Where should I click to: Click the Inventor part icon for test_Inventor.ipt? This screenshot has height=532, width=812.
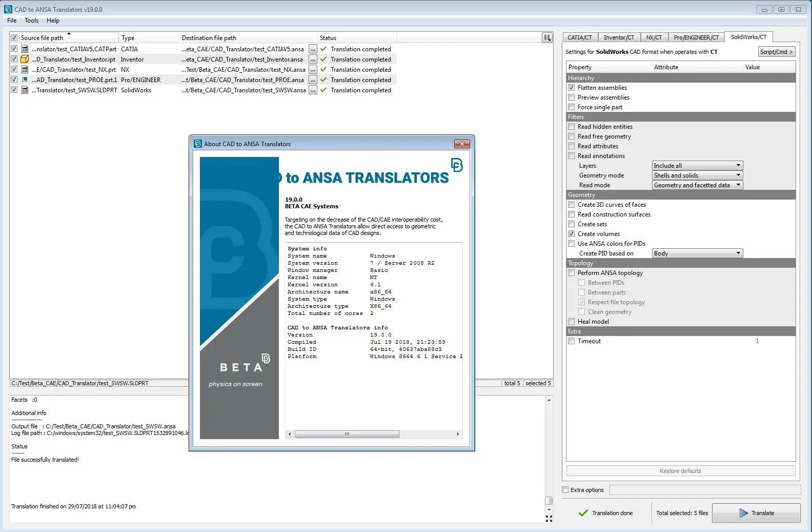tap(25, 60)
